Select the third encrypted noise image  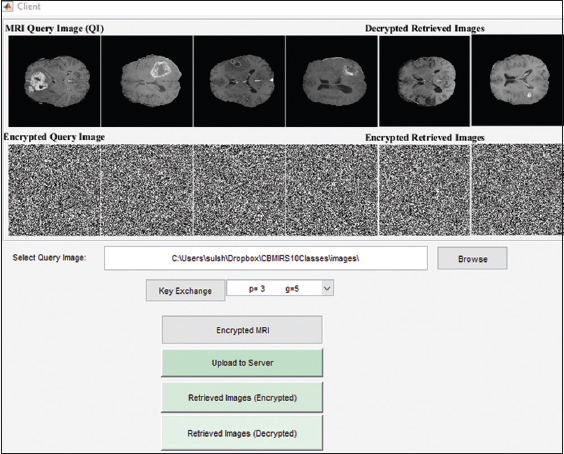coord(239,190)
